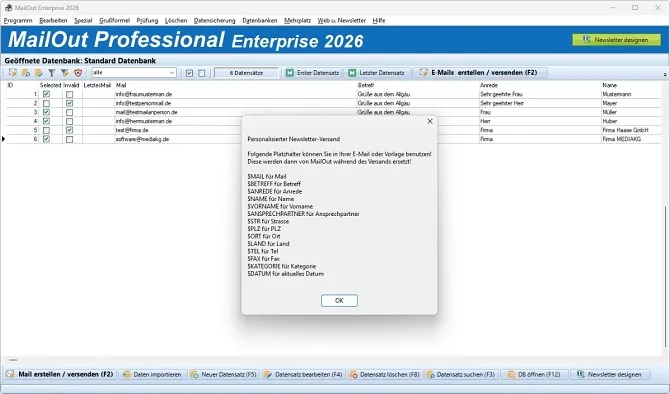Open the Grußformel menu
The height and width of the screenshot is (394, 670).
point(115,21)
